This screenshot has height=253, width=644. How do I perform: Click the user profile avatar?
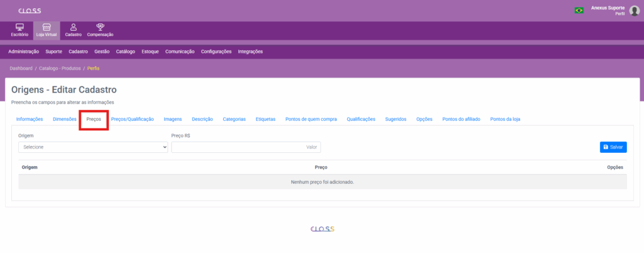[634, 10]
